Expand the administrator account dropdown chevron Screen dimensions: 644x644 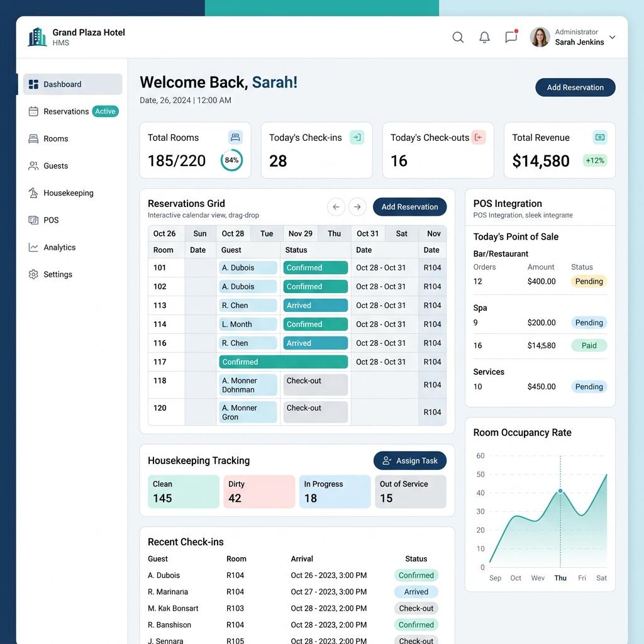point(612,37)
